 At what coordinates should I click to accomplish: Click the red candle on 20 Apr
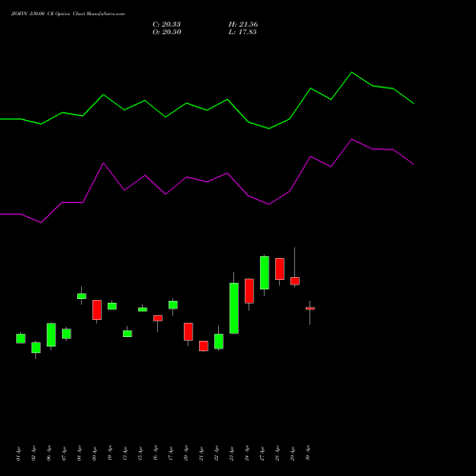pyautogui.click(x=188, y=331)
